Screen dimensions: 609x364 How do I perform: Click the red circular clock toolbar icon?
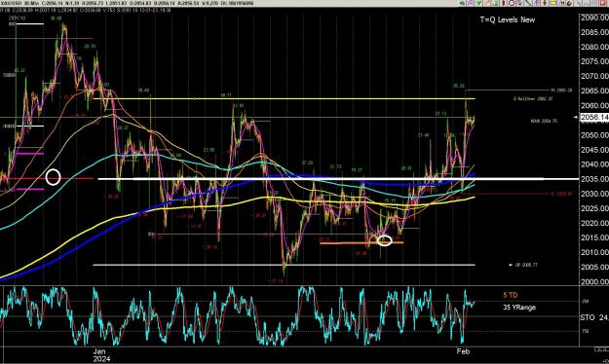[512, 3]
